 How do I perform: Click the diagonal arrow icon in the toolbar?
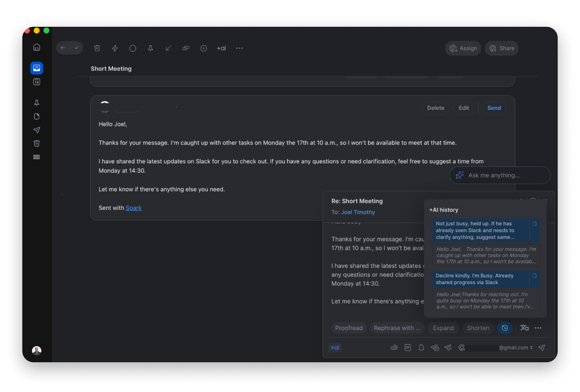tap(168, 48)
